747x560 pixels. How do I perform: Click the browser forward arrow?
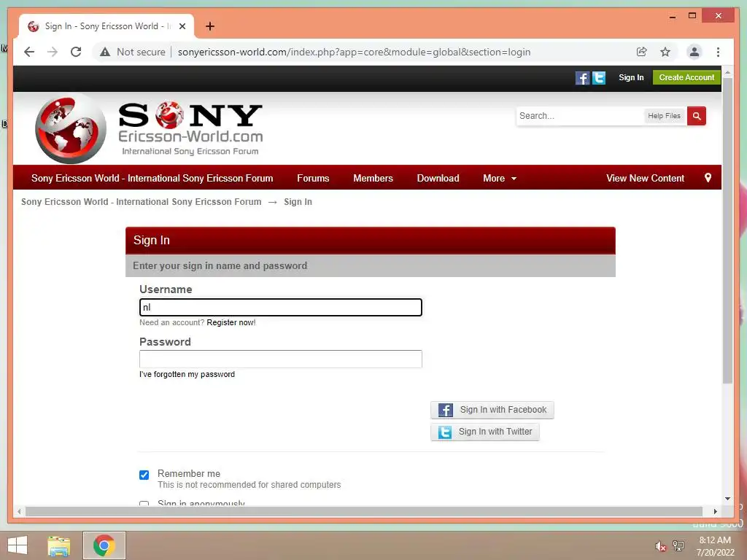[x=53, y=52]
